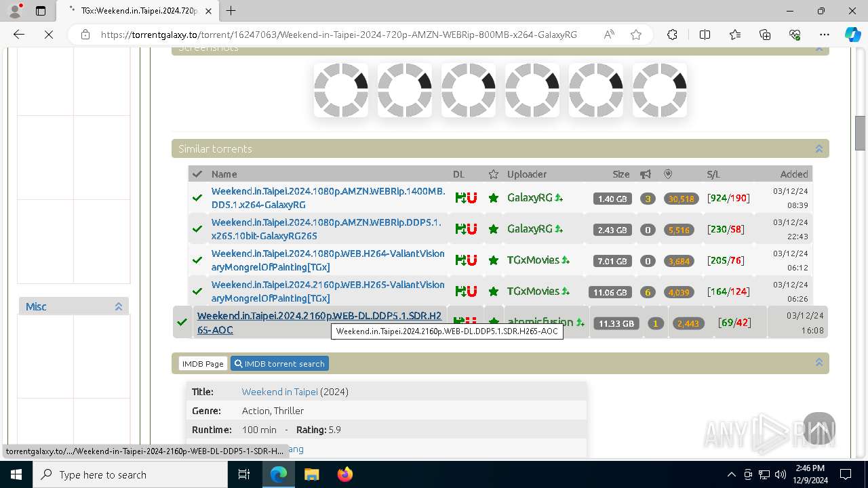The width and height of the screenshot is (868, 488).
Task: Open the Weekend in Taipei title link
Action: pos(280,392)
